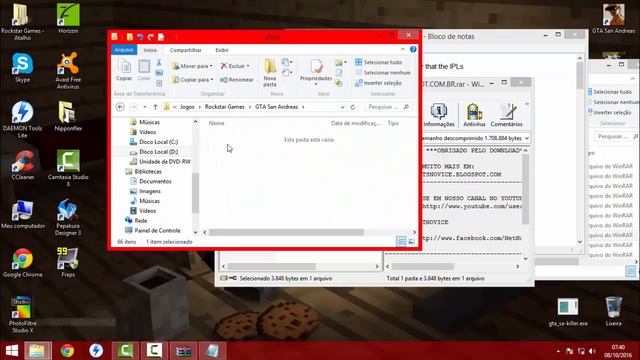Expand breadcrumb arrow after GTA San Andreas
Viewport: 640px width, 360px height.
point(303,107)
